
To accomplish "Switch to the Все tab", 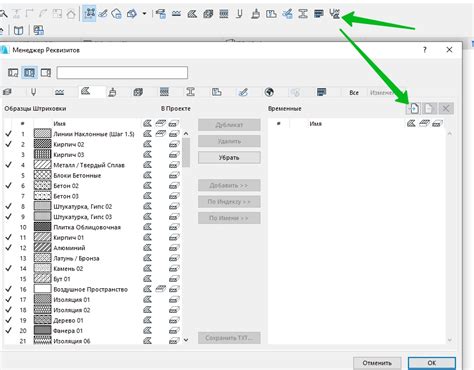I will (354, 92).
